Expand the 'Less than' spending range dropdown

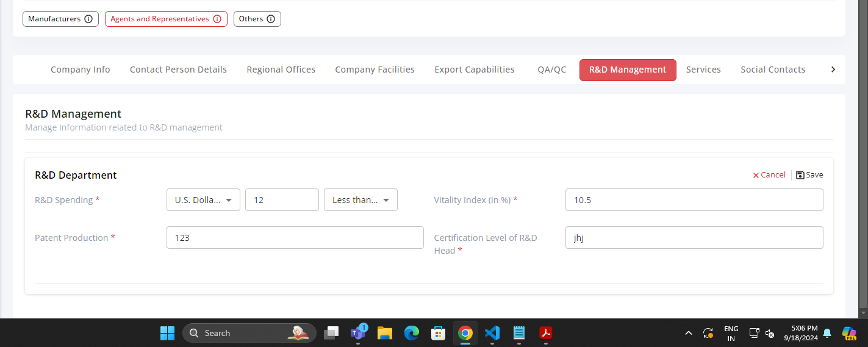[x=360, y=200]
